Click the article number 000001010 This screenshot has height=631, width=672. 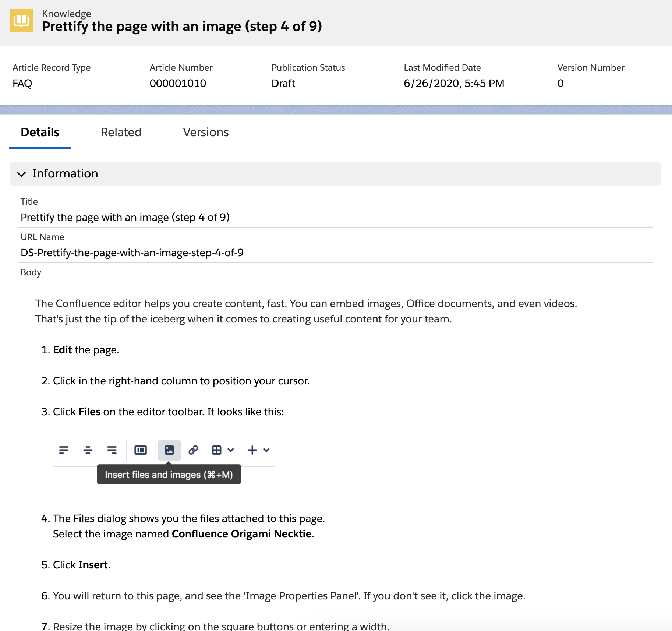178,83
